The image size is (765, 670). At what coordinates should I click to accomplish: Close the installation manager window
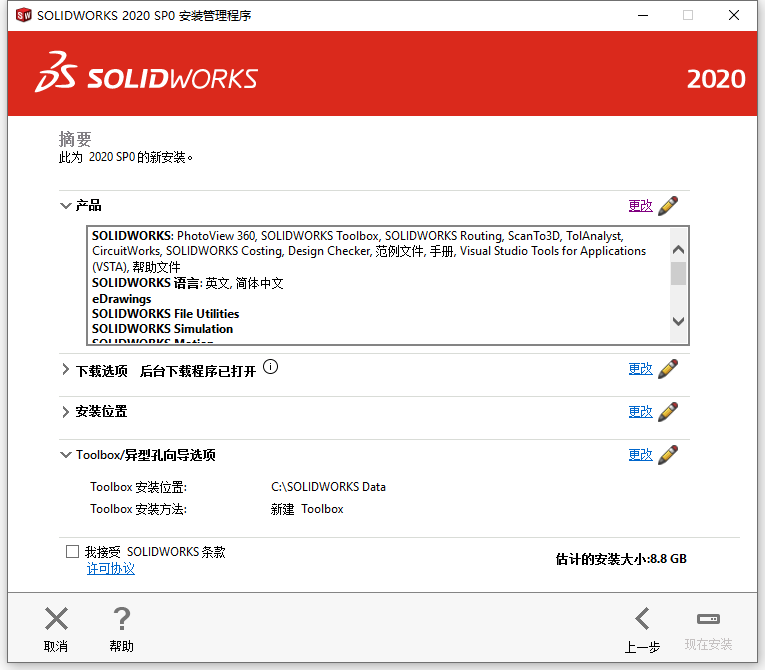(x=734, y=15)
